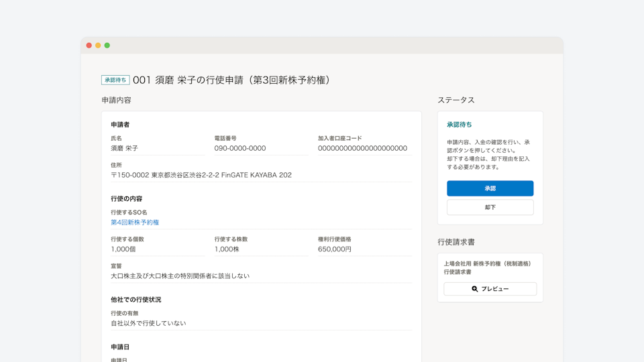The width and height of the screenshot is (644, 362).
Task: Close the window with the red button
Action: click(89, 46)
